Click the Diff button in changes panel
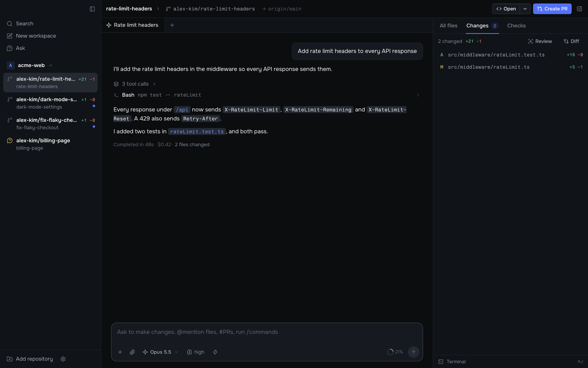Viewport: 588px width, 368px height. pos(571,41)
